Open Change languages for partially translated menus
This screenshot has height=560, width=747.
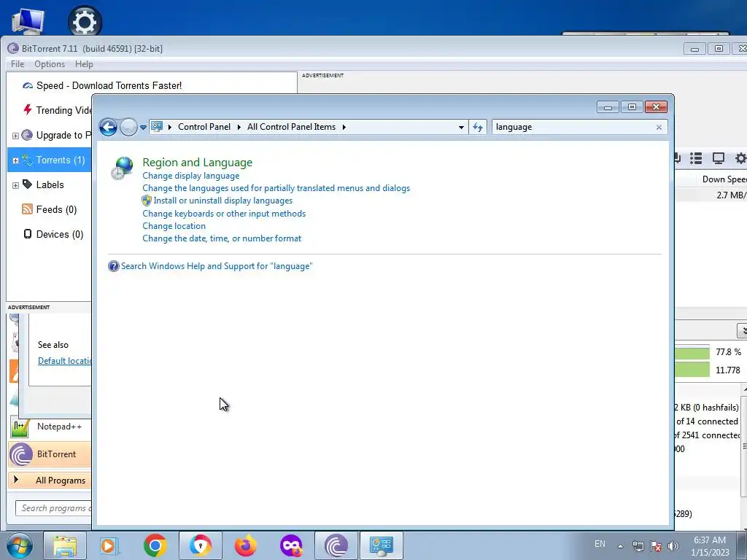(276, 188)
